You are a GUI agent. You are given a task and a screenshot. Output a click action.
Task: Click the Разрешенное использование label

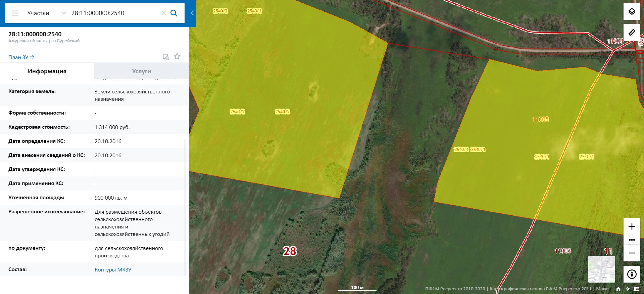pos(47,212)
